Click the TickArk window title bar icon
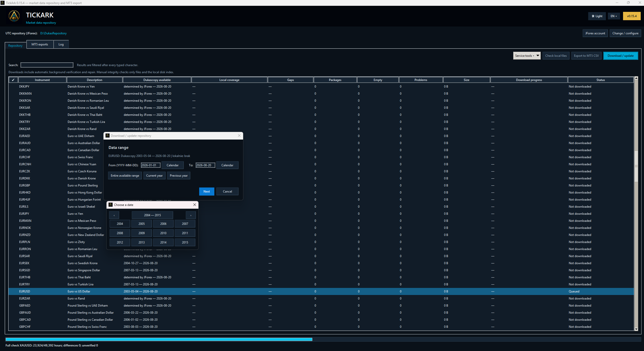Screen dimensions: 644x351 coord(3,3)
